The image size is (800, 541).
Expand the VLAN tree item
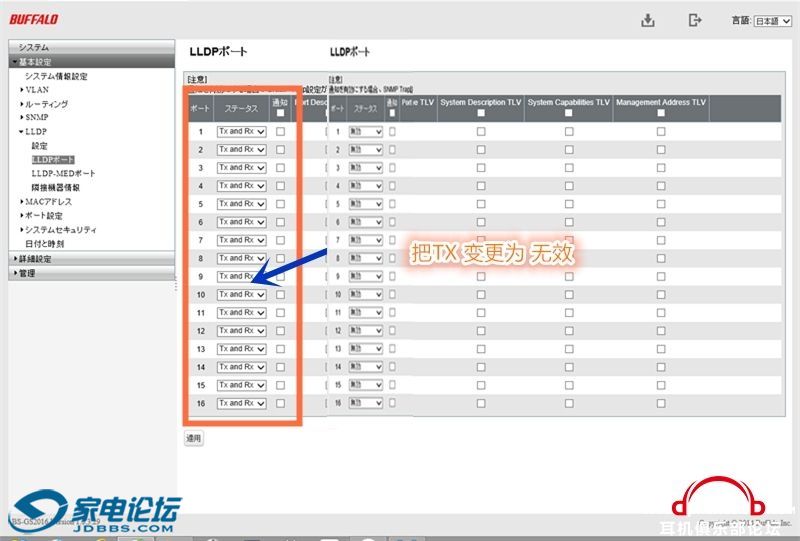click(x=36, y=89)
